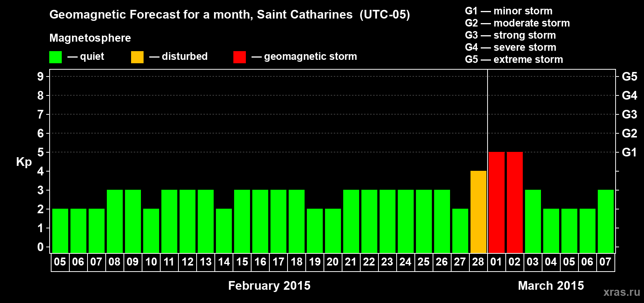This screenshot has height=303, width=644.
Task: Click the Kp value 9 on the axis
Action: (41, 77)
